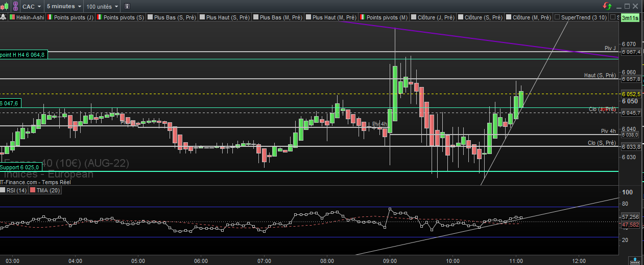Click Plus Haut (S, Pré) indicator label
Viewport: 644px width, 265px height.
tap(228, 17)
